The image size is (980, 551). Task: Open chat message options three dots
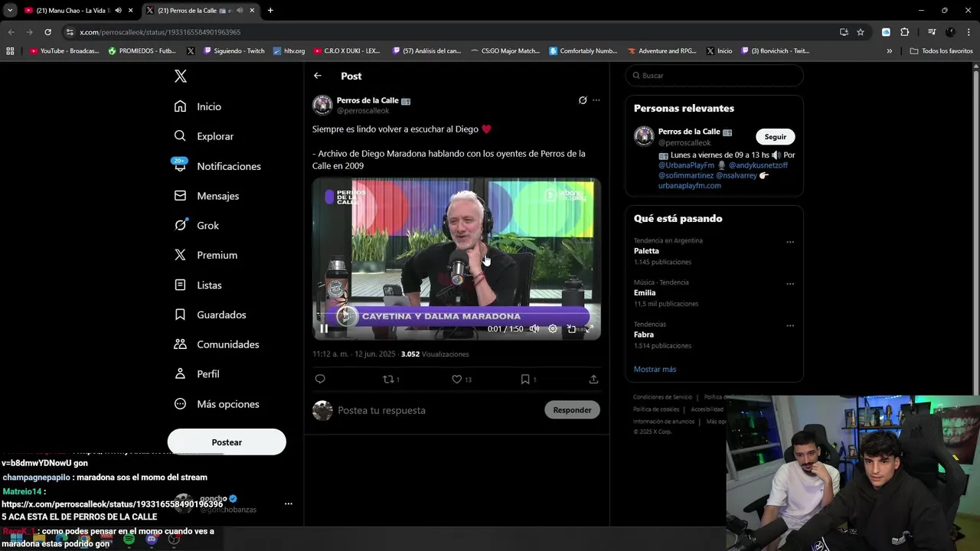[x=289, y=504]
